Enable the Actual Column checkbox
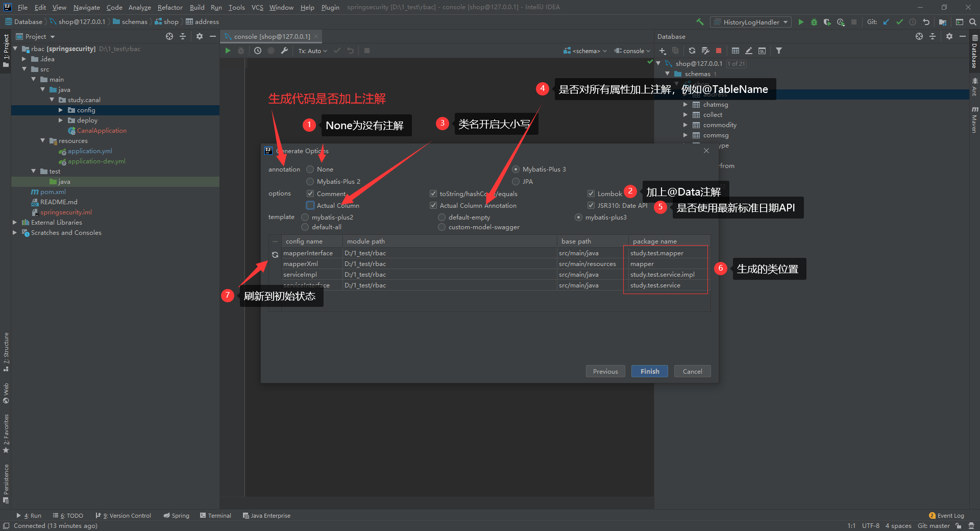Viewport: 980px width, 531px height. (x=310, y=205)
